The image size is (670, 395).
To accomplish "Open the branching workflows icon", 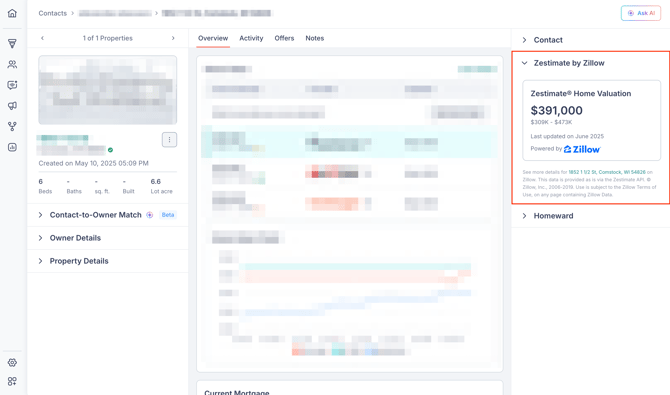I will point(12,127).
